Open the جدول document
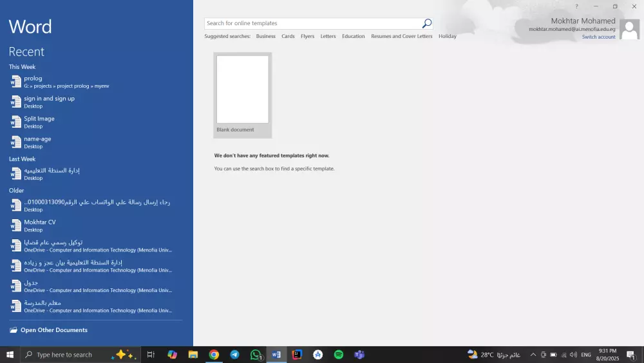The width and height of the screenshot is (644, 363). [96, 286]
